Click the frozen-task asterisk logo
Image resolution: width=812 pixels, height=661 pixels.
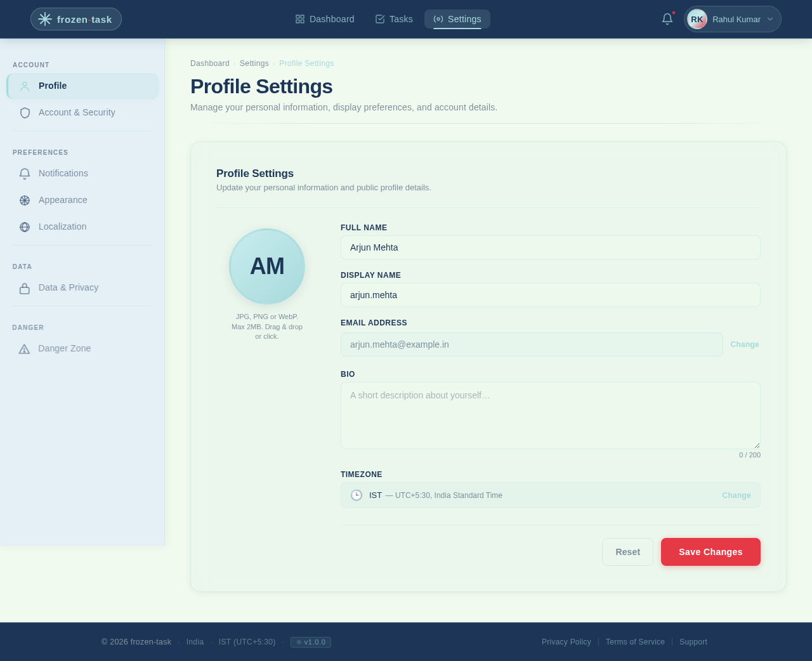point(43,18)
